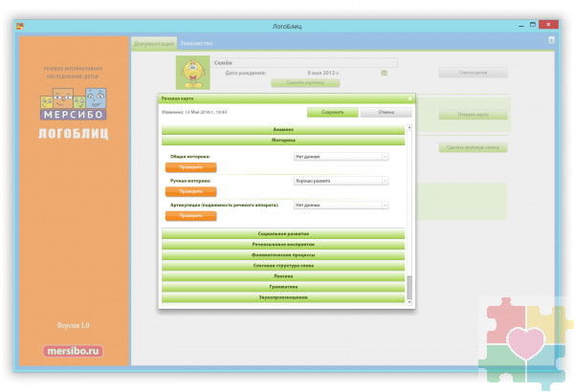
Task: Click the dialog scrollbar thumb
Action: click(x=409, y=288)
